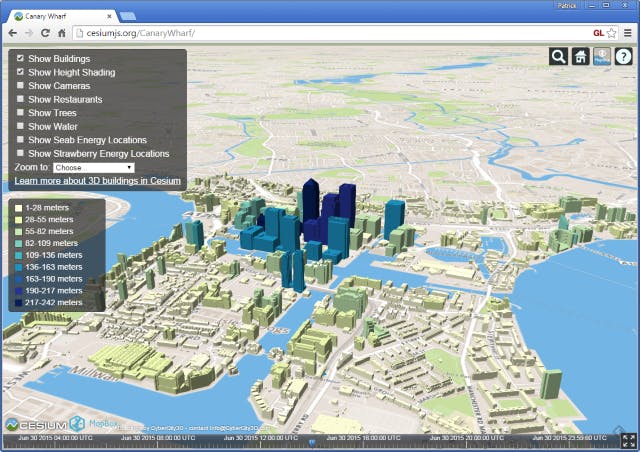
Task: Enable Show Cameras checkbox
Action: 20,85
